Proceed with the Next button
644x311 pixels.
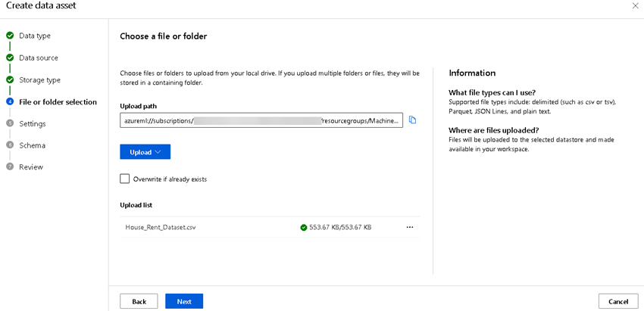tap(184, 301)
